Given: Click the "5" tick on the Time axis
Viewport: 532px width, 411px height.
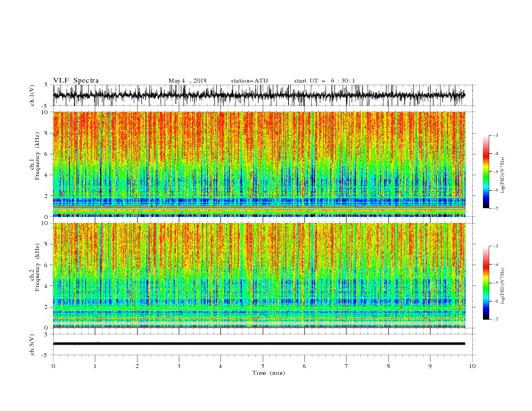Looking at the screenshot, I should tap(263, 366).
